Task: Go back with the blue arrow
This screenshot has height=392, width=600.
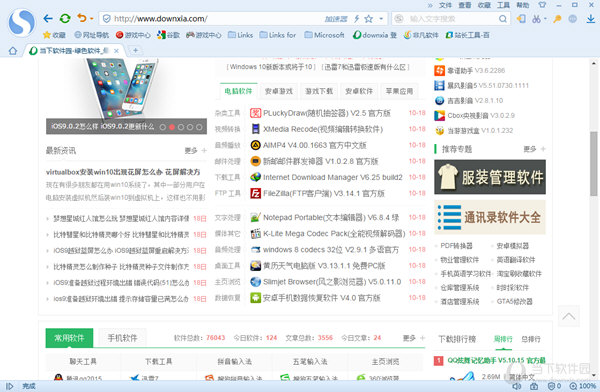Action: 48,18
